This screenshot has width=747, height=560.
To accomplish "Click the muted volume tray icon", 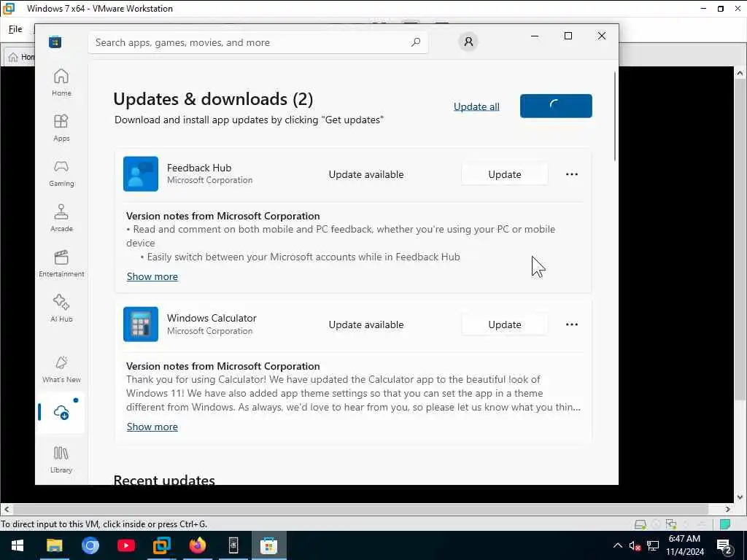I will 635,545.
